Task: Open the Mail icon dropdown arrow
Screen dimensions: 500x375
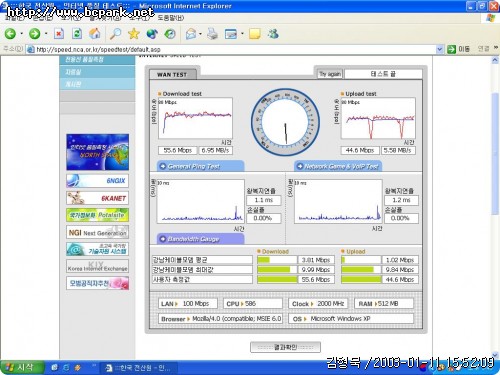Action: 200,34
